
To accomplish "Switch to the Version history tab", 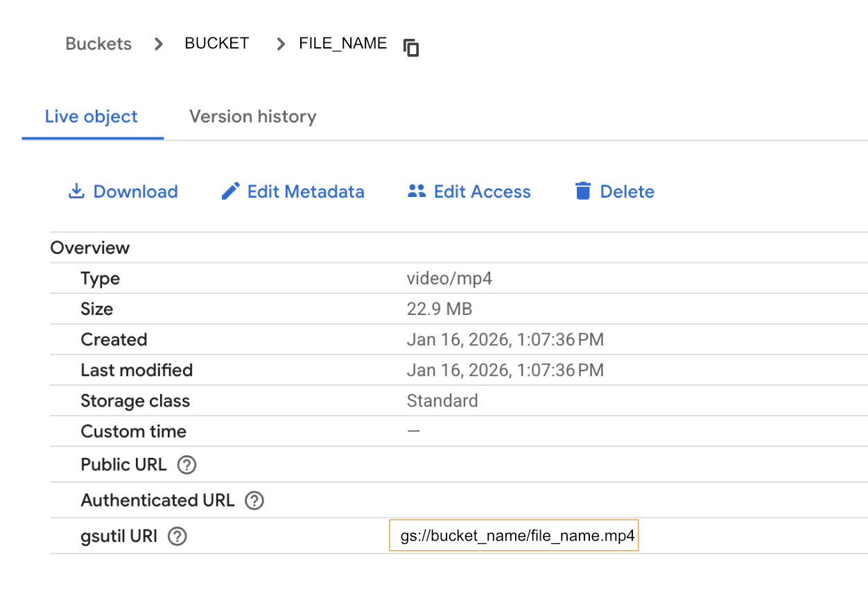I will coord(252,116).
